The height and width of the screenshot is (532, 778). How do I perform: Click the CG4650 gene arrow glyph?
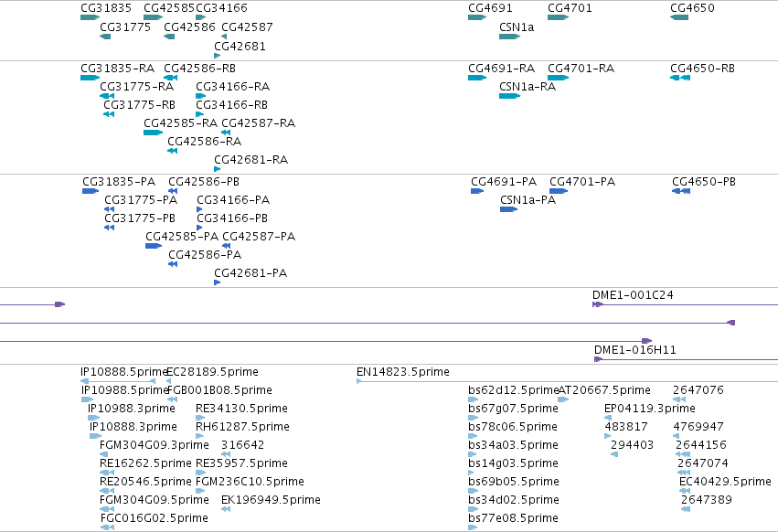678,17
